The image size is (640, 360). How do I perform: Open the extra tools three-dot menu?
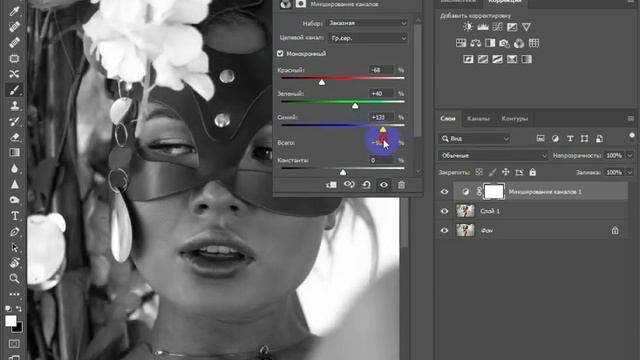click(x=14, y=294)
